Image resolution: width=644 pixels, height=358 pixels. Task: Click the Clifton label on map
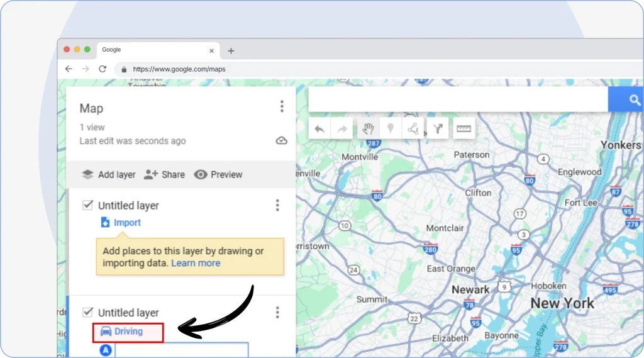478,193
